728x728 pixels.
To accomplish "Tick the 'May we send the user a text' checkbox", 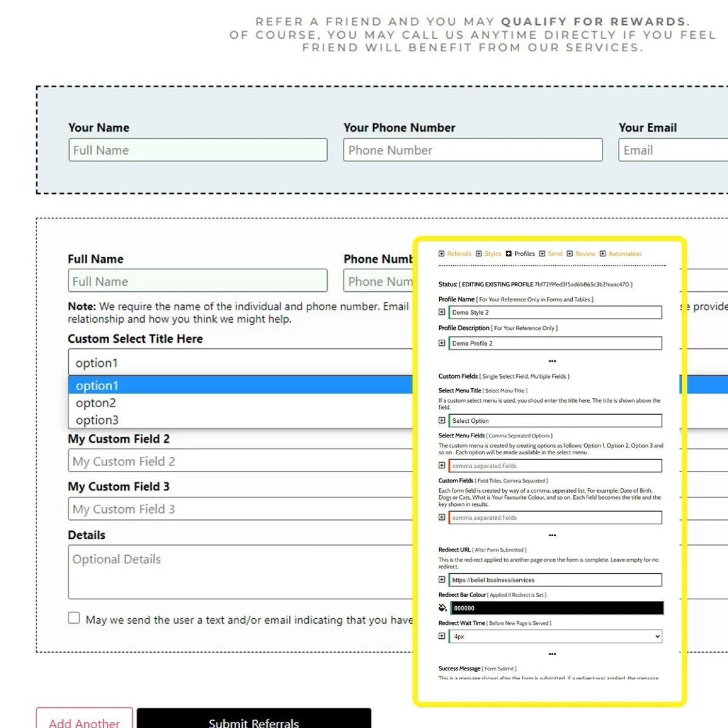I will pos(74,618).
